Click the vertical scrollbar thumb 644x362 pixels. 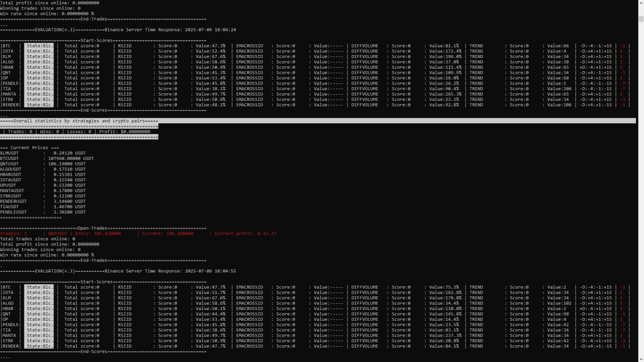641,19
